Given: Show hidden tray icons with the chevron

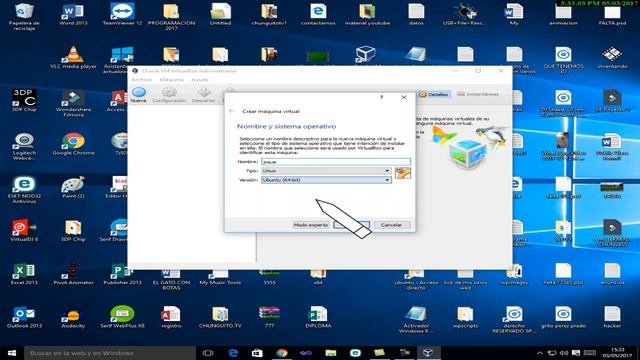Looking at the screenshot, I should click(x=540, y=353).
